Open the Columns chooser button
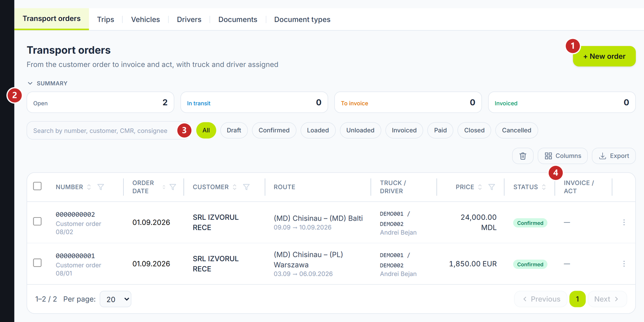The width and height of the screenshot is (644, 322). point(562,156)
